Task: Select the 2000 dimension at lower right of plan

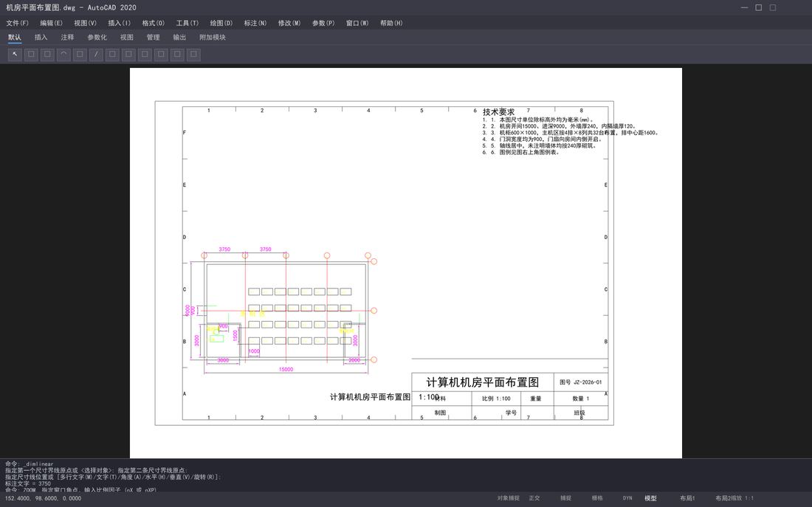Action: click(354, 360)
